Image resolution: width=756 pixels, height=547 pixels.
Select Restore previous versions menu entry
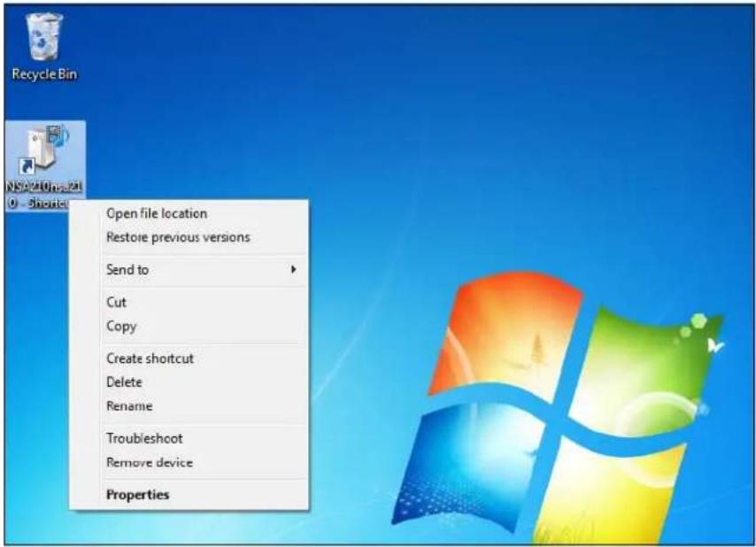point(189,237)
